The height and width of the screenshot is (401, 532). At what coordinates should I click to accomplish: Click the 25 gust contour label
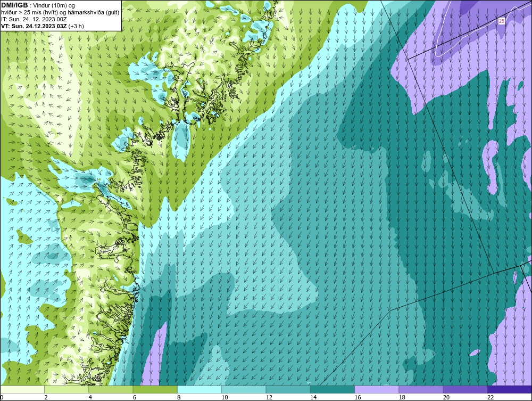click(x=502, y=21)
